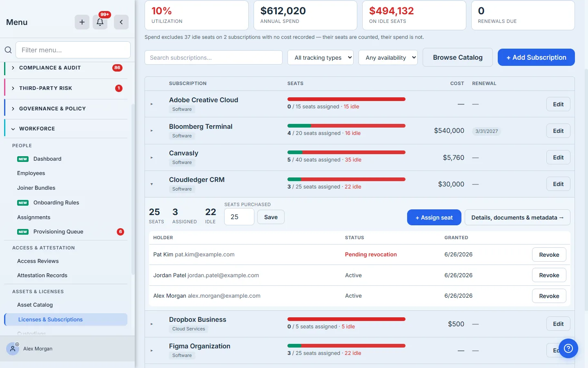588x368 pixels.
Task: Expand the Dropbox Business row
Action: pyautogui.click(x=151, y=324)
